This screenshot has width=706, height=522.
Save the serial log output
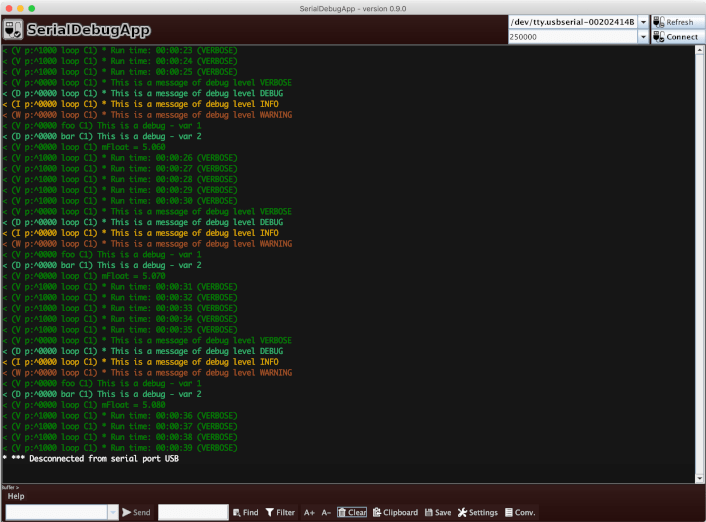click(x=438, y=512)
